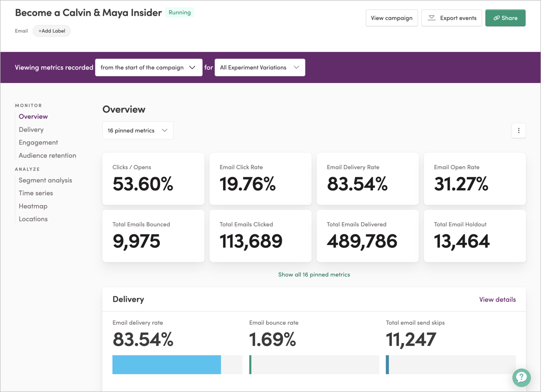
Task: Open Locations in the sidebar
Action: [x=33, y=219]
